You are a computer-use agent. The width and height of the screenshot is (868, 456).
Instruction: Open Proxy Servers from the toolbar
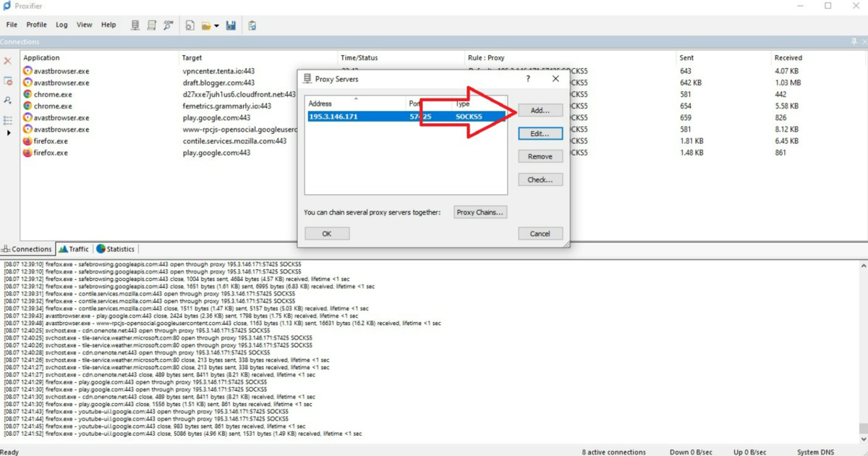pos(135,25)
